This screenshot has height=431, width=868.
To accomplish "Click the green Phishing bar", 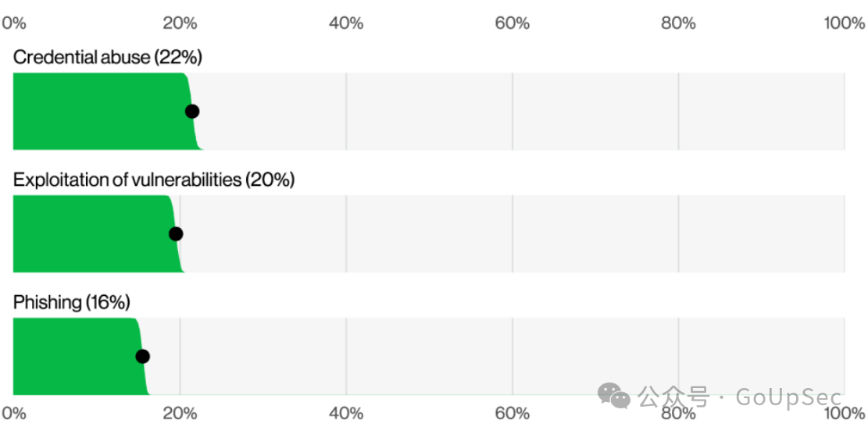I will [x=80, y=356].
